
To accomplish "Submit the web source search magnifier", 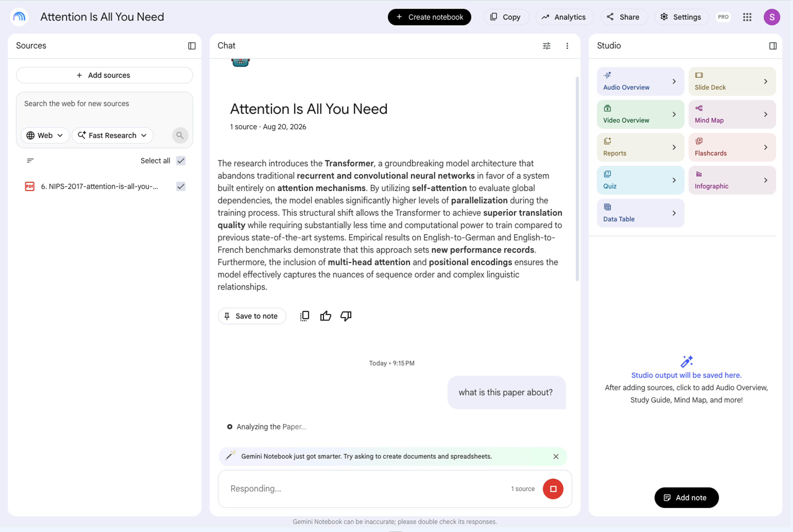I will coord(180,135).
